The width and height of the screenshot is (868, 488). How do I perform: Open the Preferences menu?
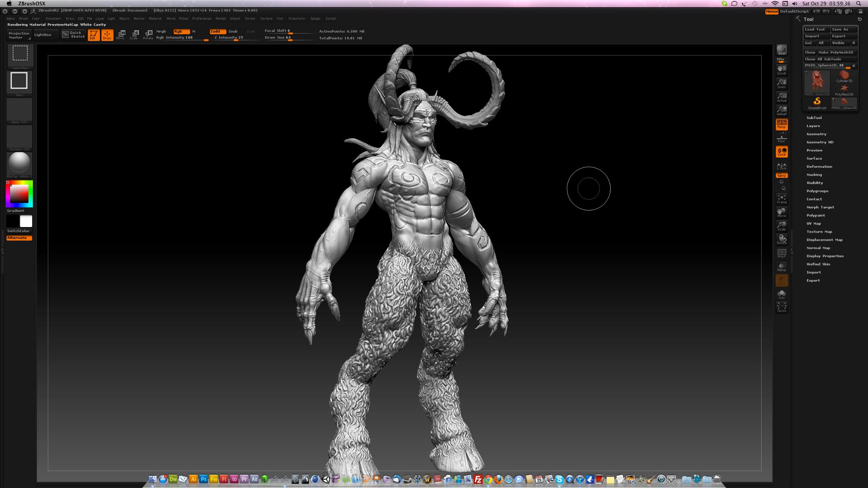tap(201, 19)
